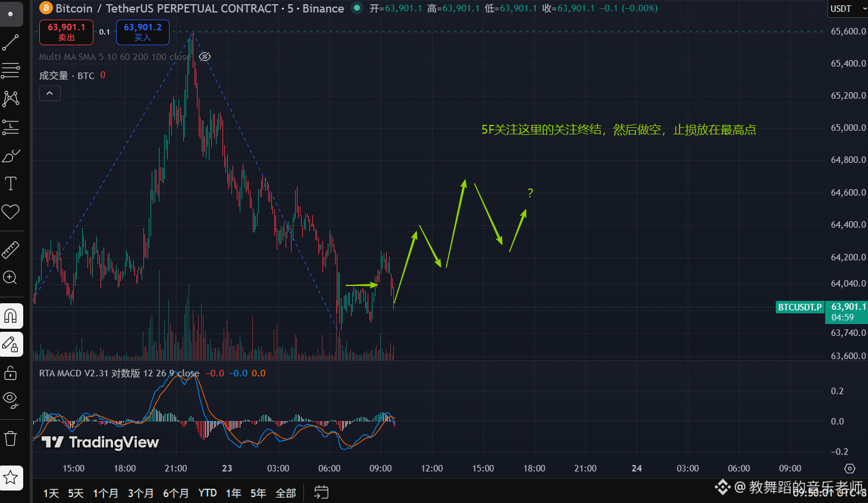Click the green annotation text 5F关注这里
The height and width of the screenshot is (503, 868).
click(x=619, y=130)
